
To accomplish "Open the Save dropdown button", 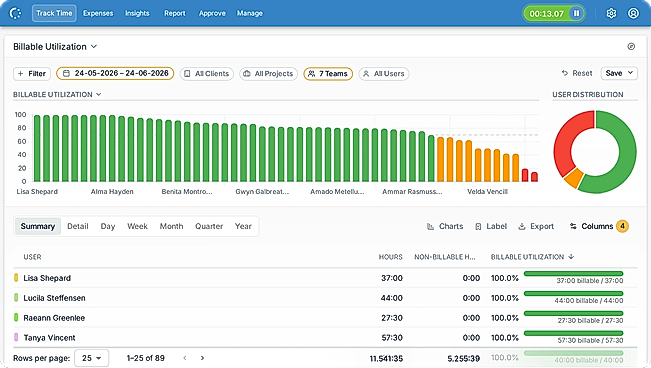I will [x=619, y=73].
